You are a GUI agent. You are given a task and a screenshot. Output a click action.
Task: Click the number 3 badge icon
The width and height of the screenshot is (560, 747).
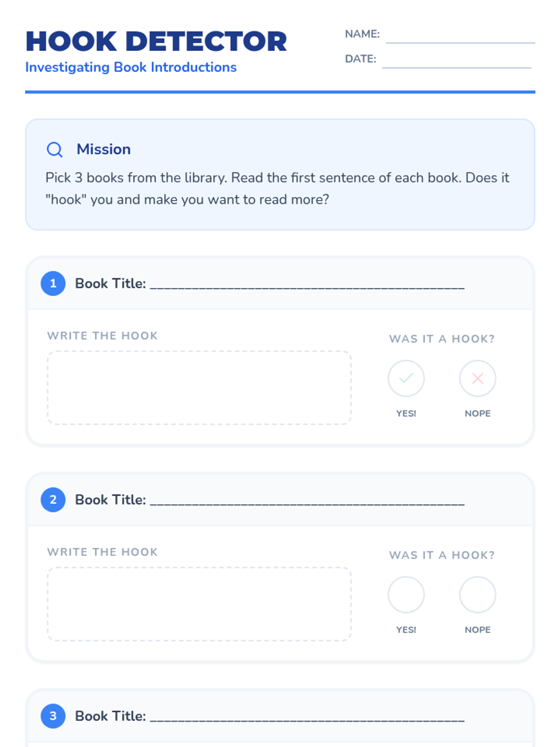point(53,716)
